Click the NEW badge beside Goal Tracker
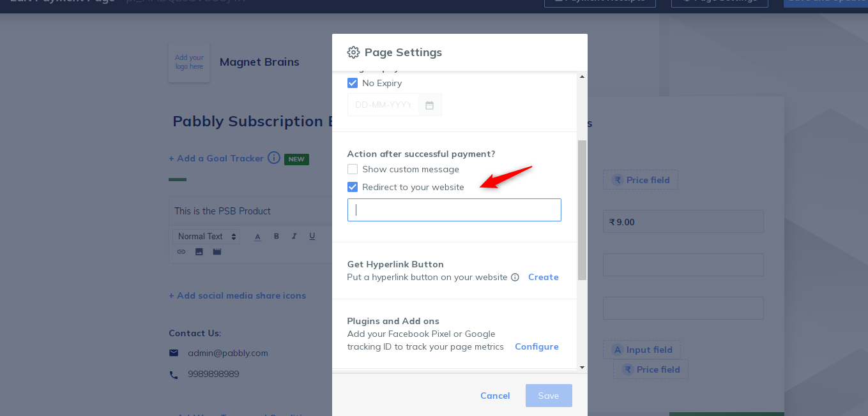 [x=296, y=159]
